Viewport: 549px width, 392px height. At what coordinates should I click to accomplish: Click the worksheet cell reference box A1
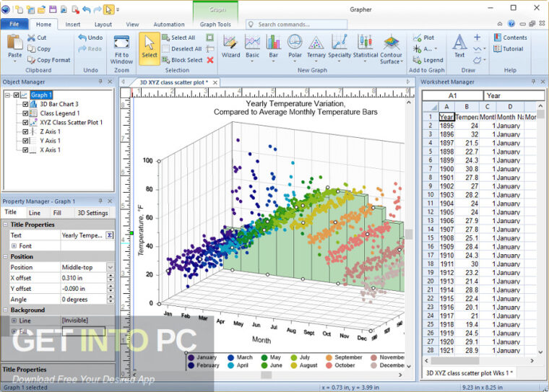(x=452, y=95)
